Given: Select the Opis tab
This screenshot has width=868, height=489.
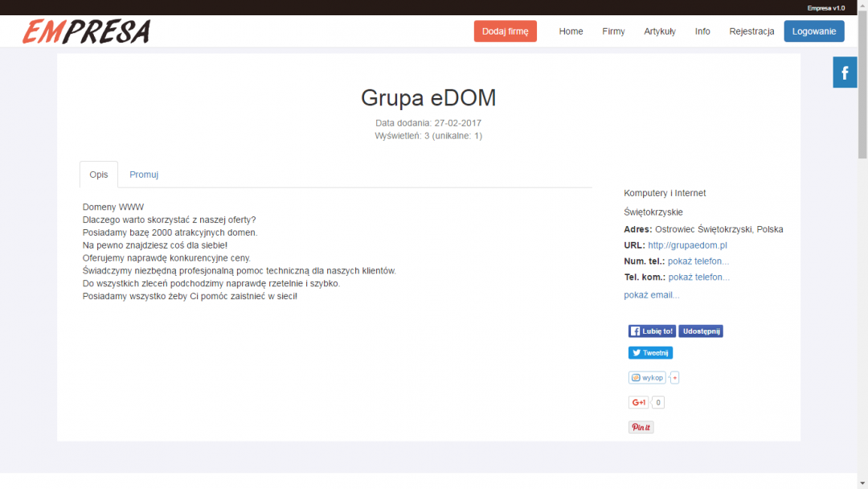Looking at the screenshot, I should click(x=99, y=175).
